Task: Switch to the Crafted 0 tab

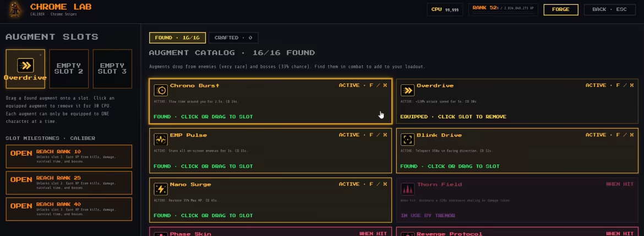Action: (233, 38)
